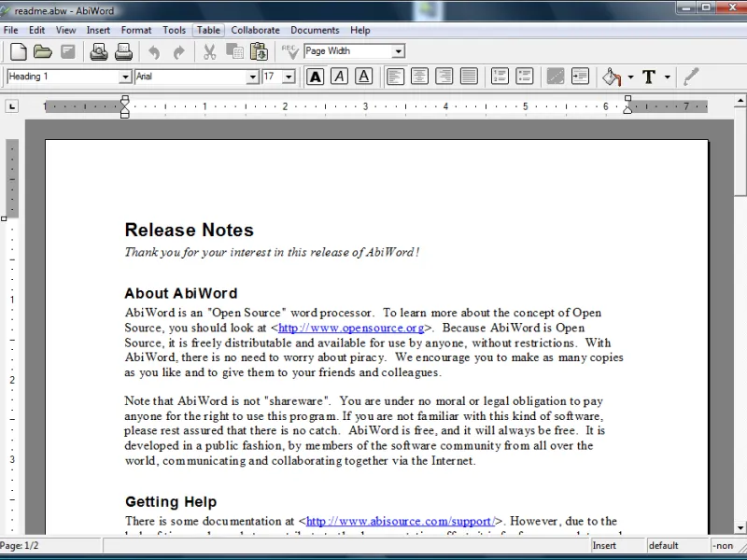
Task: Toggle bold formatting
Action: coord(315,77)
